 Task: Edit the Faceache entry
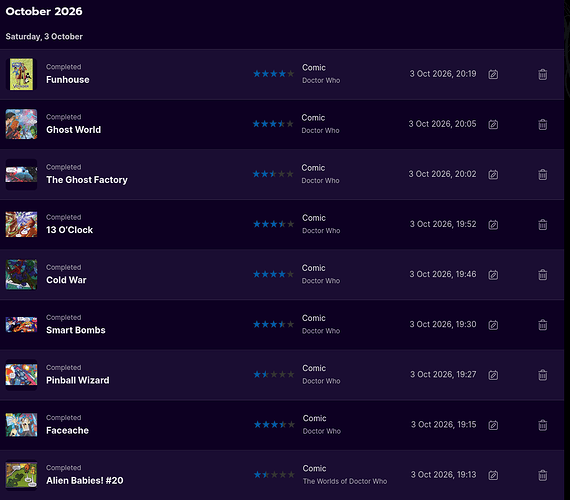tap(493, 425)
